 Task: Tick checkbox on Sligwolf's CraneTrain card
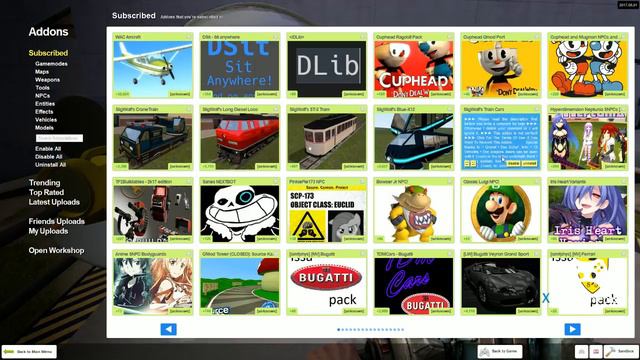point(189,109)
